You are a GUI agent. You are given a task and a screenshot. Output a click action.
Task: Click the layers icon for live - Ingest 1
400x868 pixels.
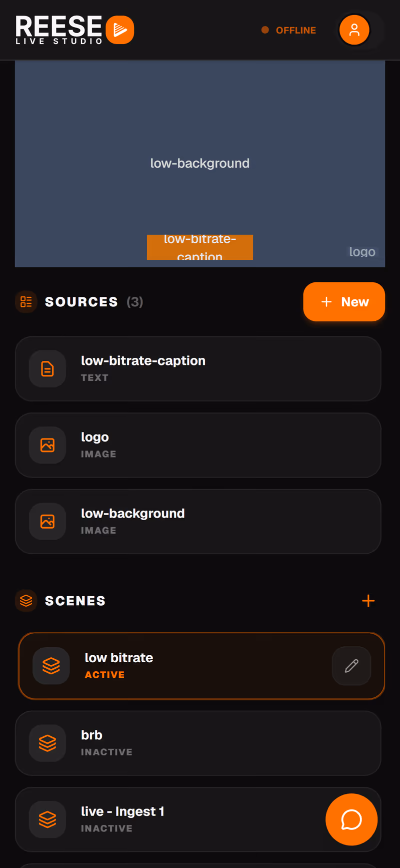(47, 819)
